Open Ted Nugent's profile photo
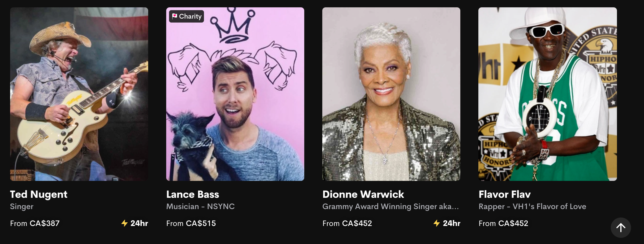 pos(79,94)
